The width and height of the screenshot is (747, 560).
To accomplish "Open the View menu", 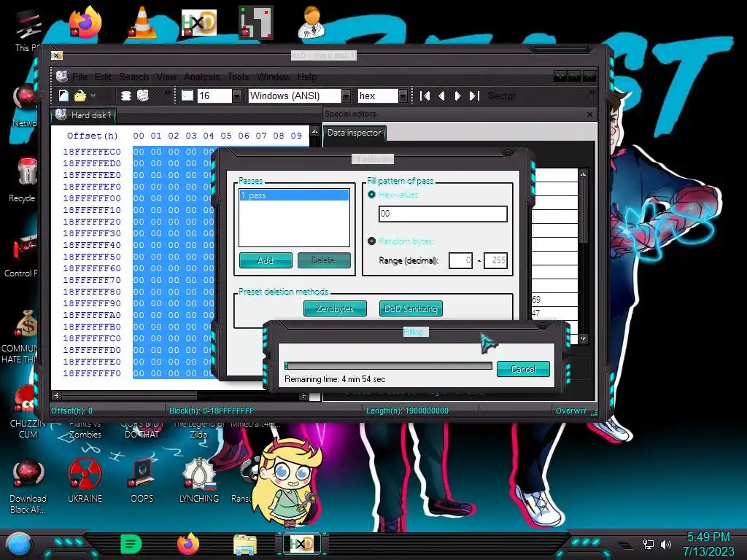I will [x=166, y=77].
